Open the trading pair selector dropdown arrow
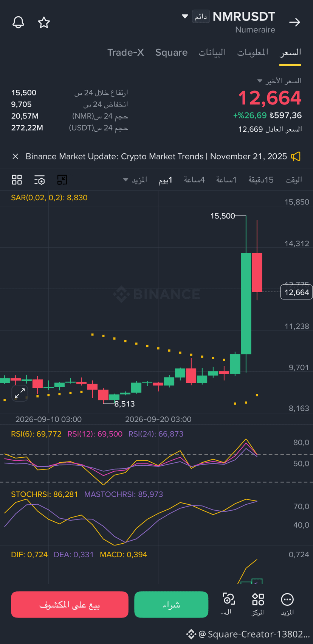 [185, 16]
